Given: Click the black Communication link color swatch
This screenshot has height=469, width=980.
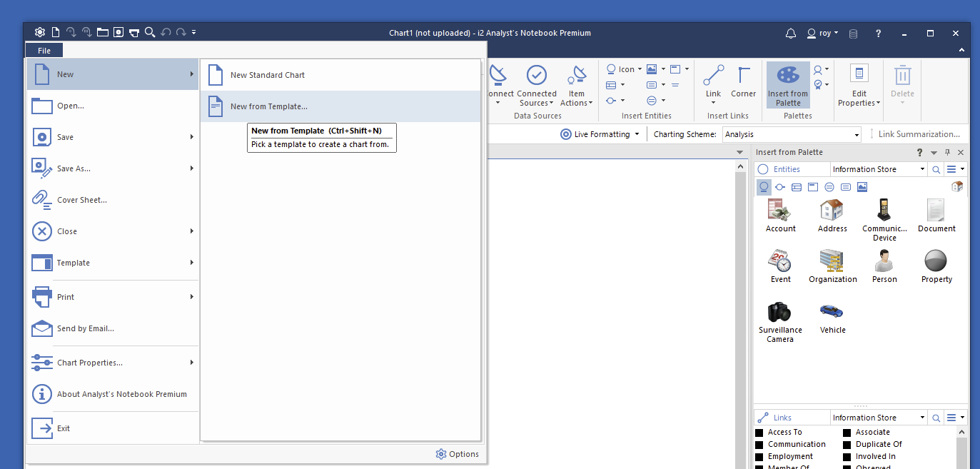Looking at the screenshot, I should (759, 445).
